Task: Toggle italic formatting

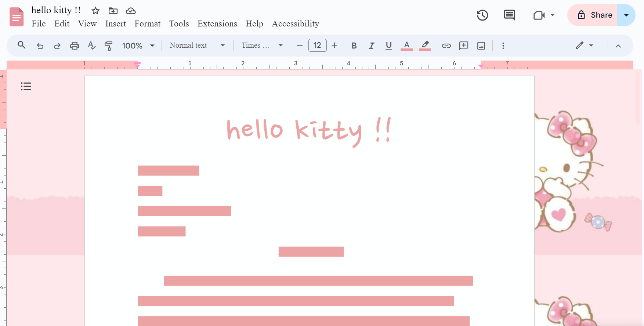Action: coord(371,46)
